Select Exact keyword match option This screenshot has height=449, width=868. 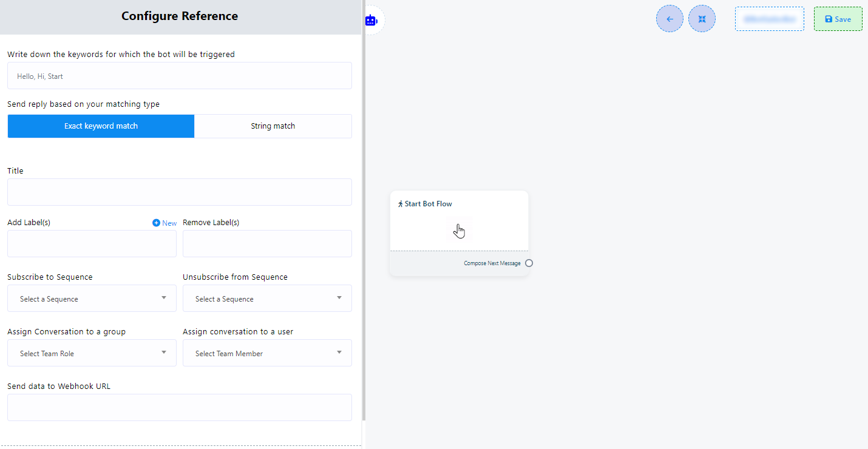(x=101, y=126)
